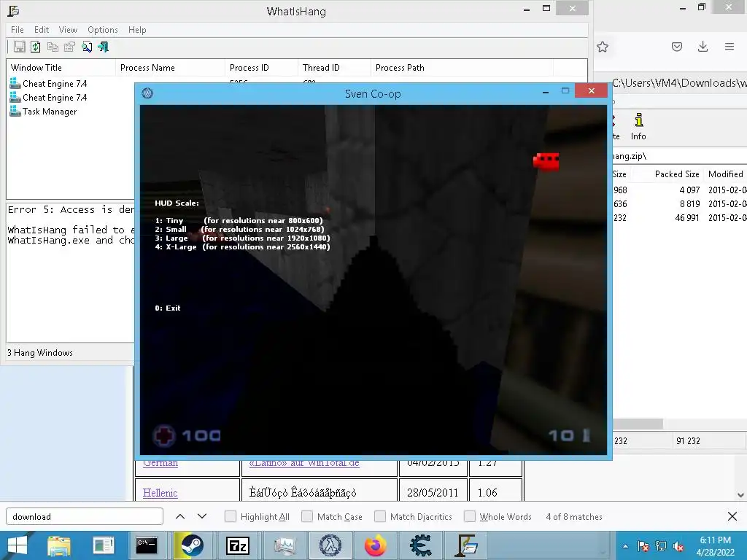Image resolution: width=747 pixels, height=560 pixels.
Task: Click the 7-Zip horizontal scrollbar thumb
Action: pyautogui.click(x=638, y=424)
